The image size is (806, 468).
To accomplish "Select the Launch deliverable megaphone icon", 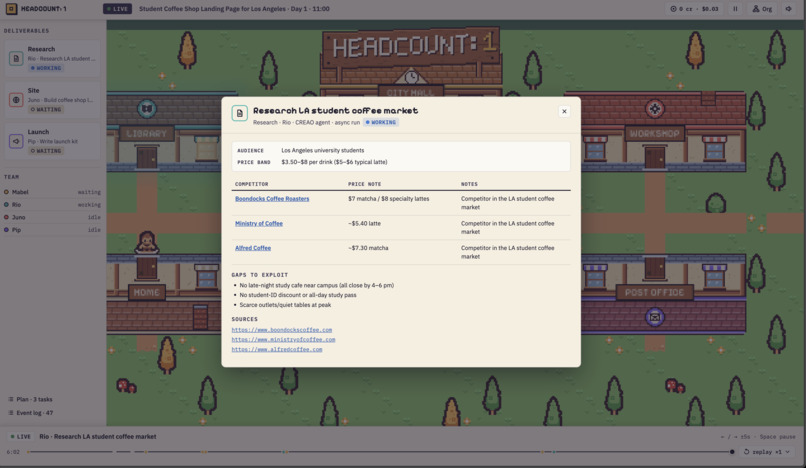I will tap(16, 141).
